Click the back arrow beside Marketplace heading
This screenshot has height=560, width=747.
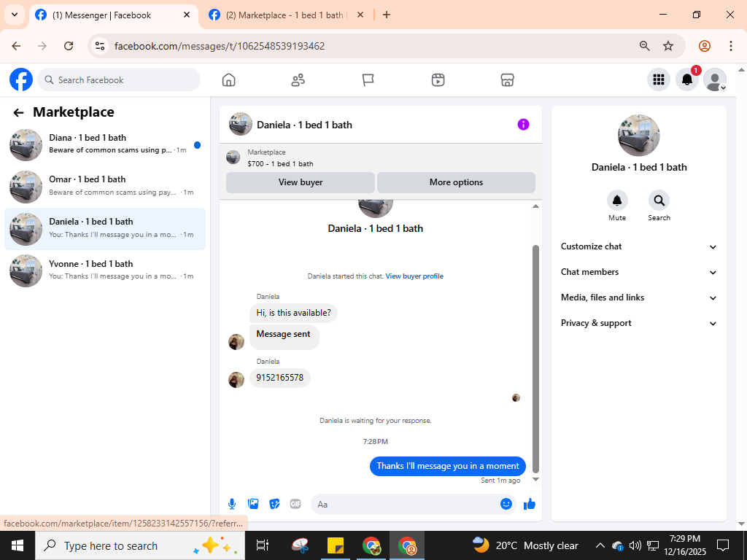pyautogui.click(x=18, y=112)
